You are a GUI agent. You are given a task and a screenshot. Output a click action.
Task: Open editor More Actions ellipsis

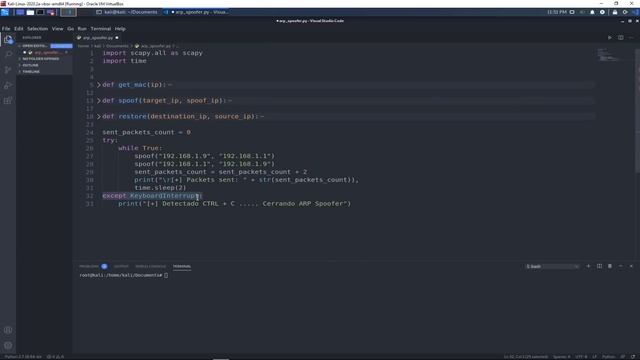coord(631,38)
